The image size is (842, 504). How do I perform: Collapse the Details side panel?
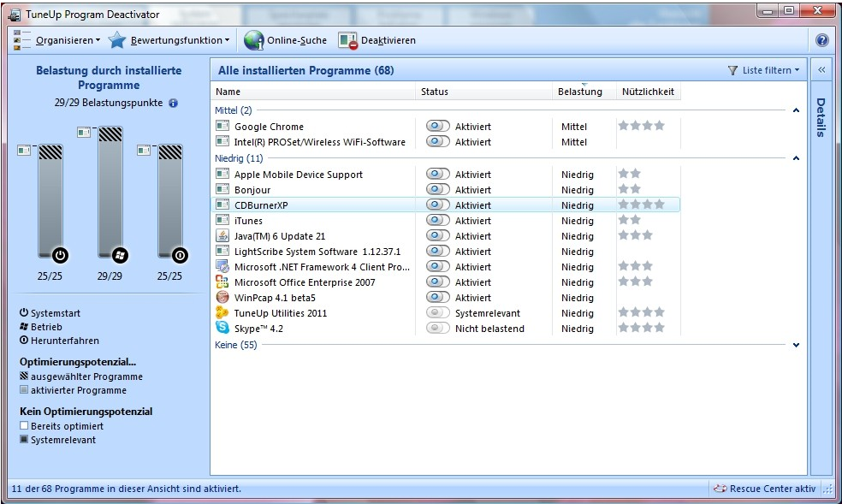(821, 70)
